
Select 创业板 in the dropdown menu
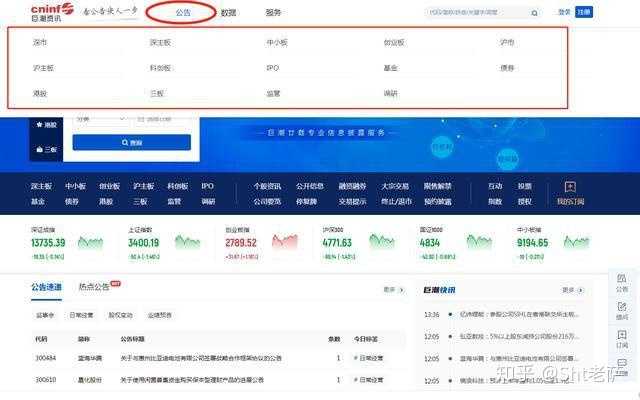pyautogui.click(x=394, y=42)
